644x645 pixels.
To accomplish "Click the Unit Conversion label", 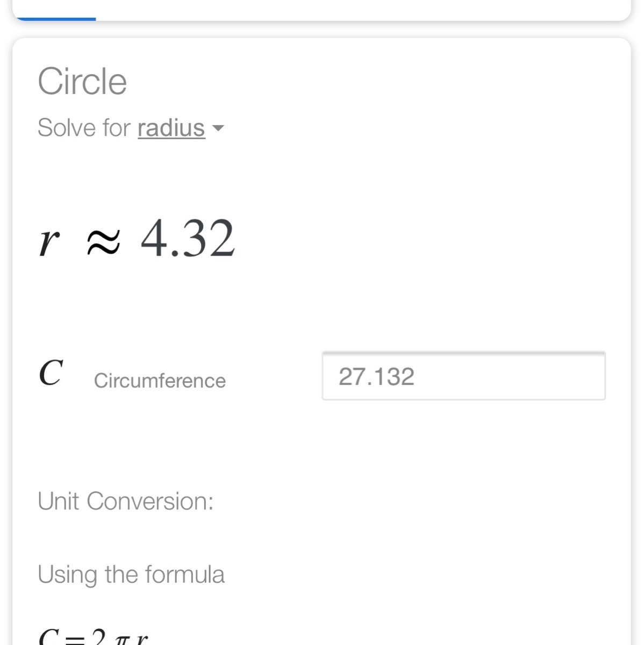I will (125, 501).
